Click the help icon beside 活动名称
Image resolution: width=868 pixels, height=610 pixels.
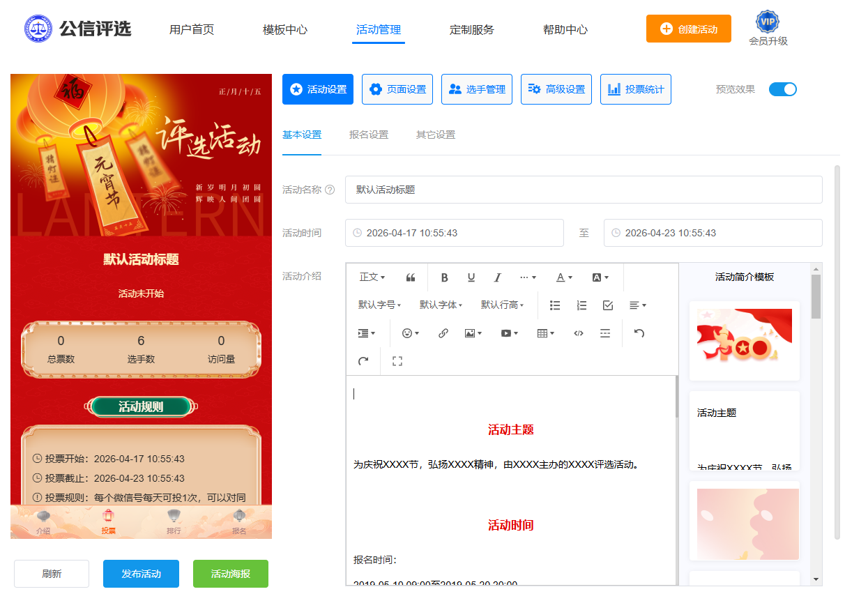pyautogui.click(x=330, y=190)
